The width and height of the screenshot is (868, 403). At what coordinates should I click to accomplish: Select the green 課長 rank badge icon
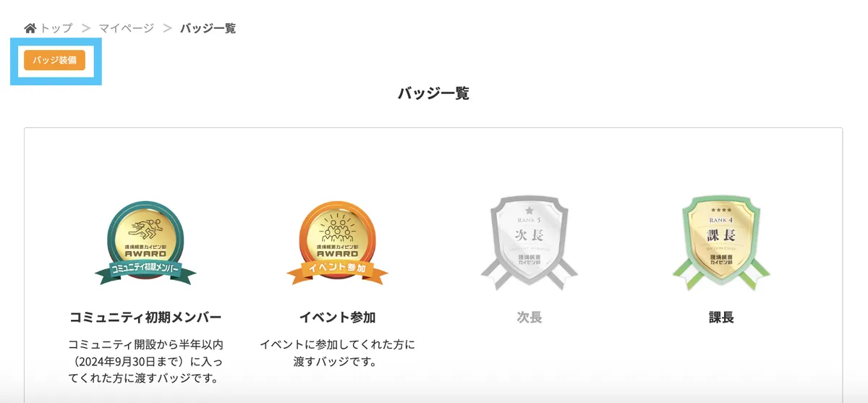(721, 244)
